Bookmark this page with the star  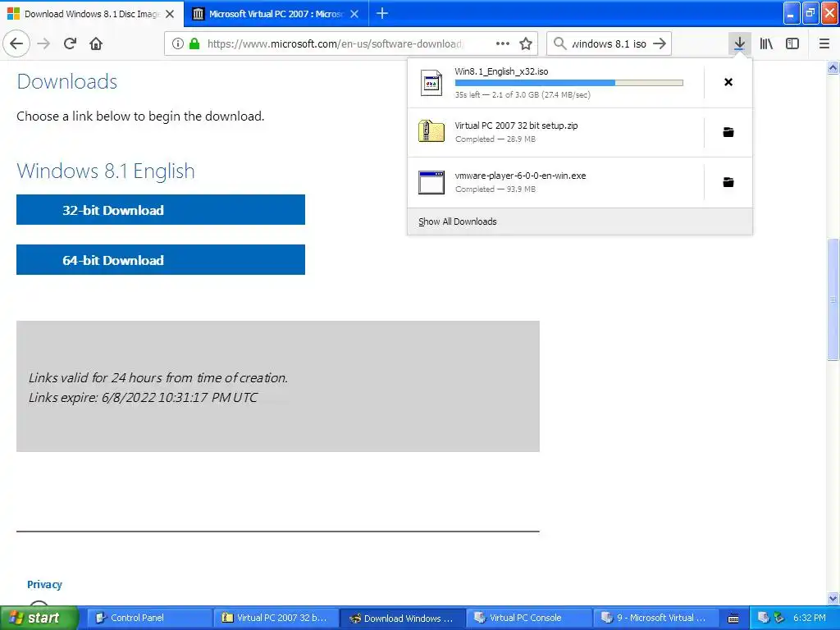526,43
